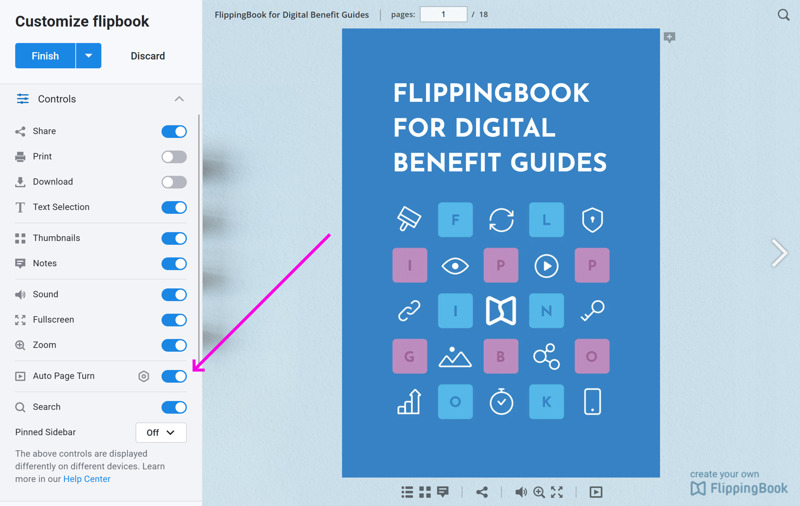
Task: Click the Text Selection T icon
Action: 20,207
